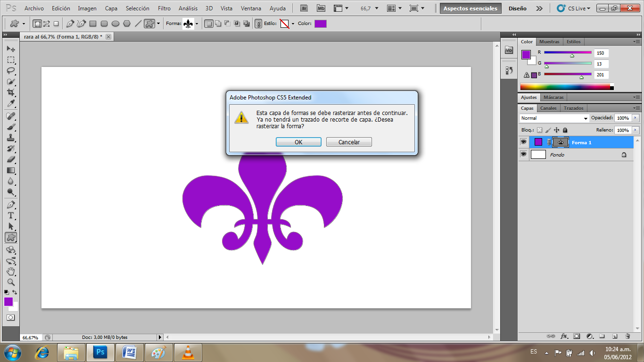Hide the Forma 1 layer
Screen dimensions: 644x362
coord(523,142)
